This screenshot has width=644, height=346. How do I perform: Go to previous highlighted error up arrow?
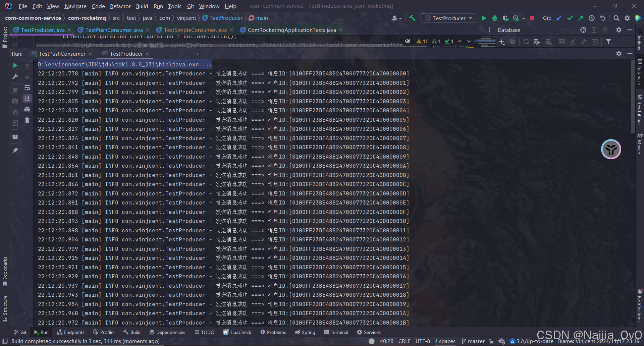tap(460, 41)
